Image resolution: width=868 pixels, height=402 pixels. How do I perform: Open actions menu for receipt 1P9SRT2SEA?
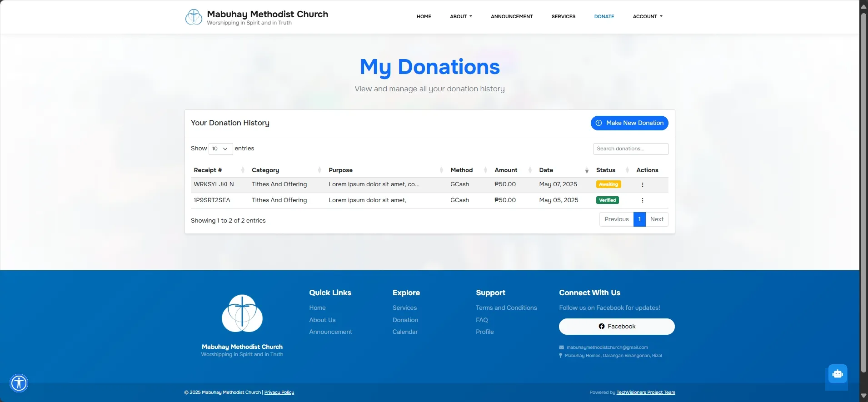click(x=642, y=200)
